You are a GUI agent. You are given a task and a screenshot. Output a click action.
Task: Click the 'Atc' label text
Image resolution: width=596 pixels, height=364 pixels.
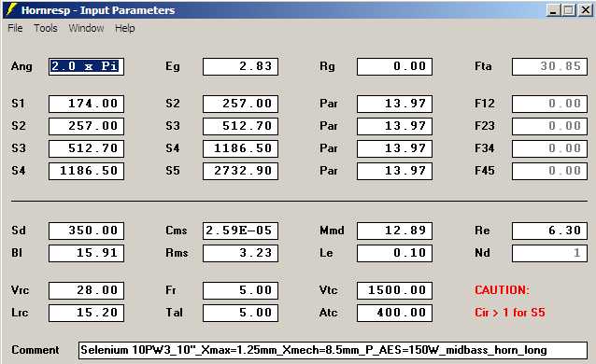point(329,313)
